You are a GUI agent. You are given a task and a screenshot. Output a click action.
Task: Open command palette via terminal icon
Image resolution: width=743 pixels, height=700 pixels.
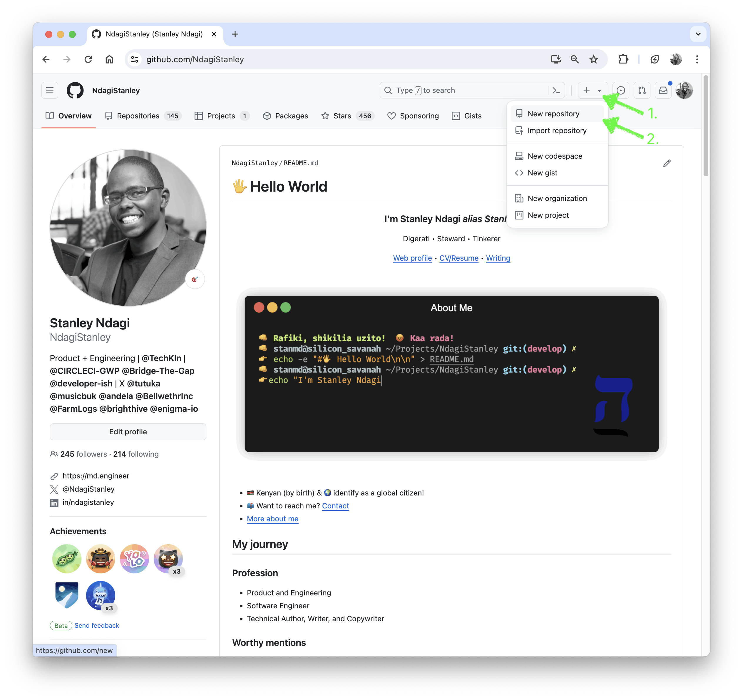pos(556,90)
